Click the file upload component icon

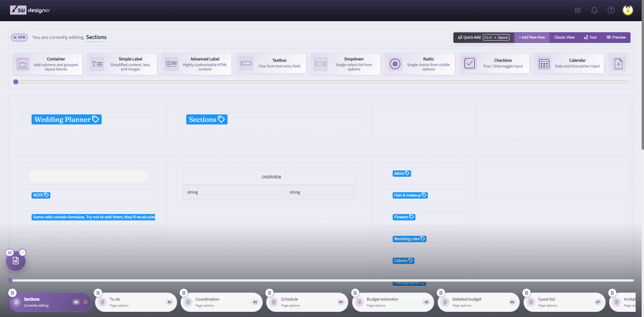coord(618,64)
